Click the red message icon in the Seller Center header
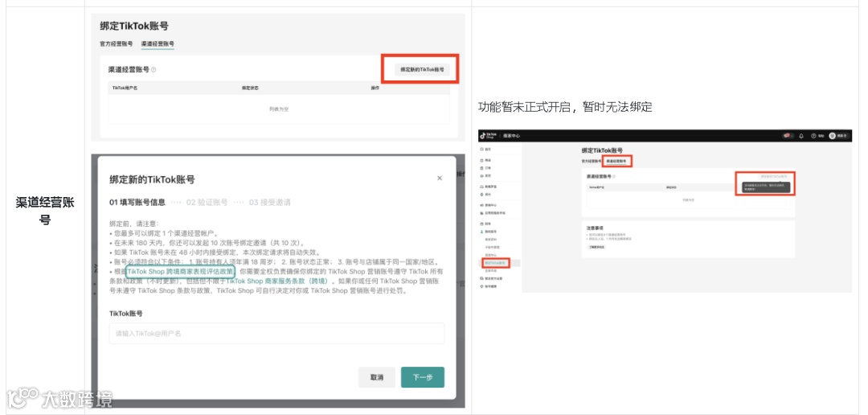The height and width of the screenshot is (415, 868). click(x=788, y=136)
